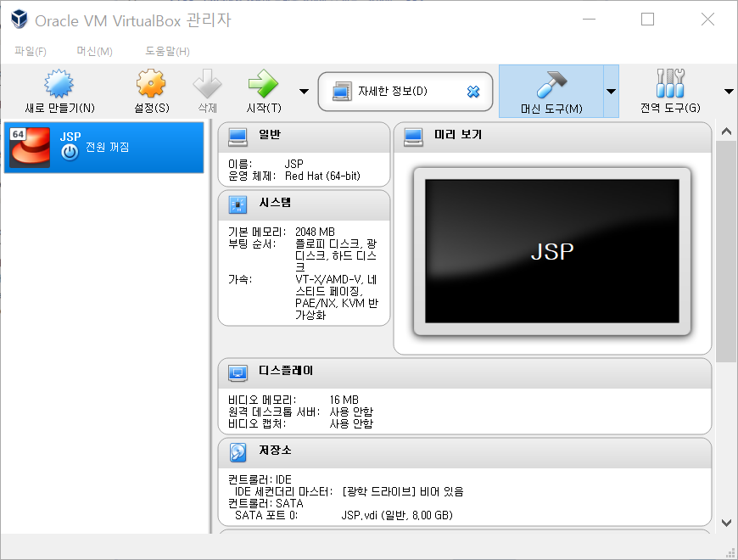Click the 일반 section header icon

(x=238, y=137)
